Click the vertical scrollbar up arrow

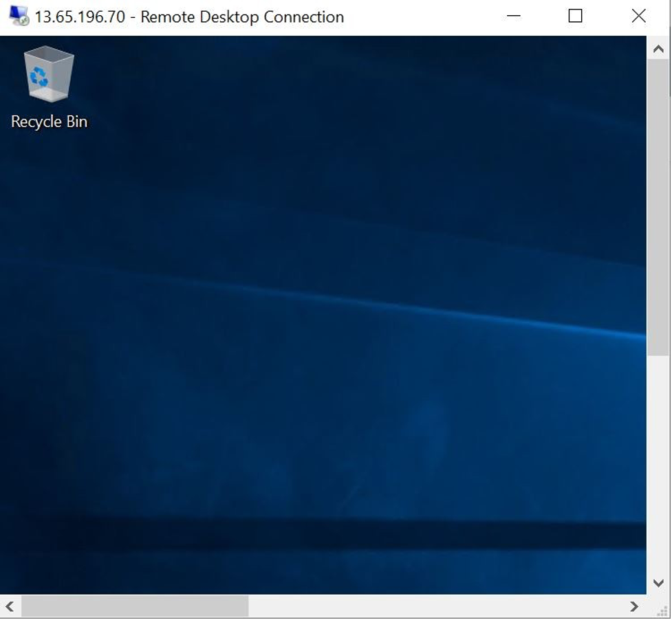pyautogui.click(x=658, y=49)
